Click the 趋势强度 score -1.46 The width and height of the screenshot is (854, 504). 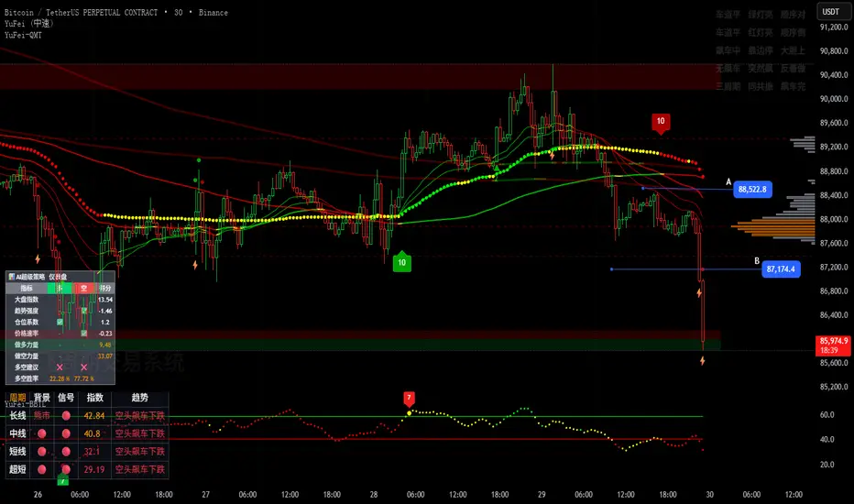click(x=105, y=311)
